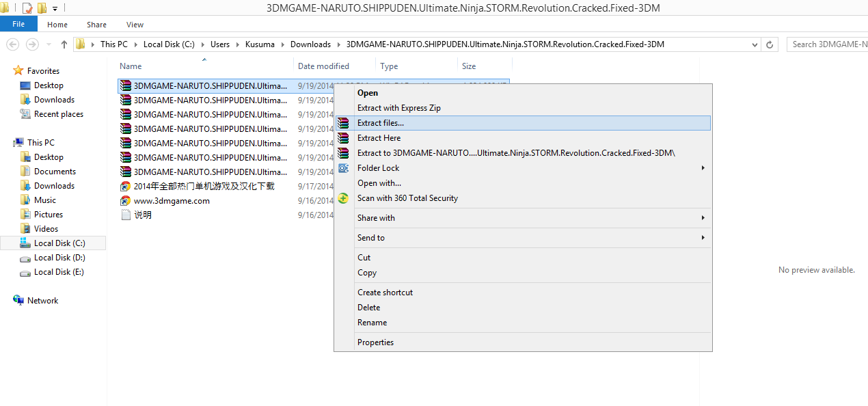Click the Chrome icon of www.3dmgame.com shortcut
The image size is (868, 406).
pos(125,201)
